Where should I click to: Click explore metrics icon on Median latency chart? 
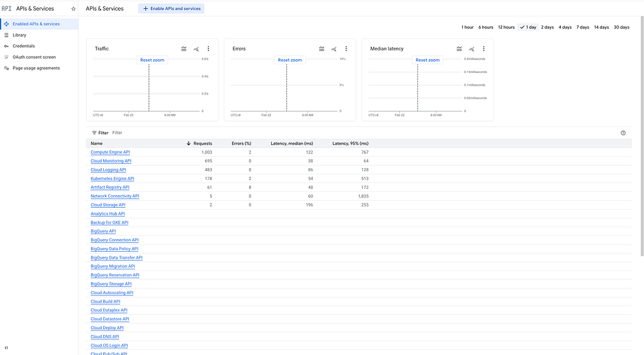tap(472, 48)
